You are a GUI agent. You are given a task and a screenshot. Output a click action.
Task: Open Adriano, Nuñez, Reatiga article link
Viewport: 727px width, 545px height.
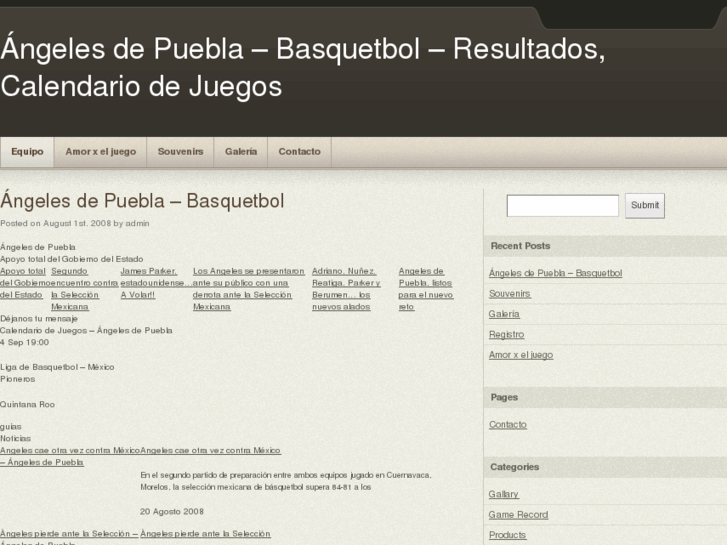[346, 289]
